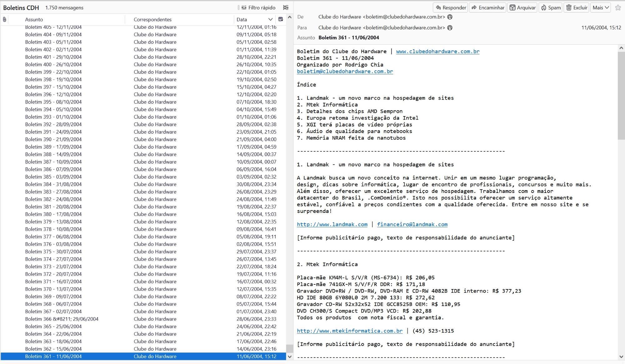Viewport: 625px width, 364px height.
Task: Open http://www.mtekinformatica.com.br link
Action: (x=350, y=331)
